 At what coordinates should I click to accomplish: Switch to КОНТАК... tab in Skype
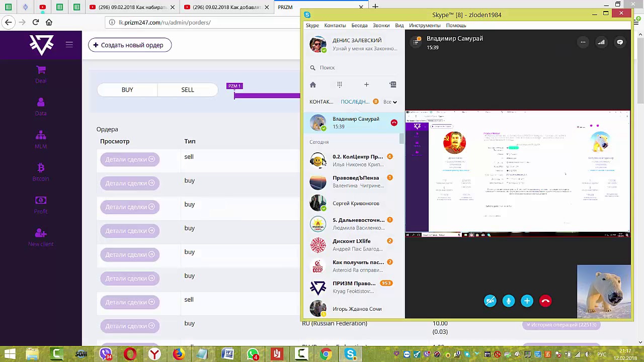click(x=321, y=102)
